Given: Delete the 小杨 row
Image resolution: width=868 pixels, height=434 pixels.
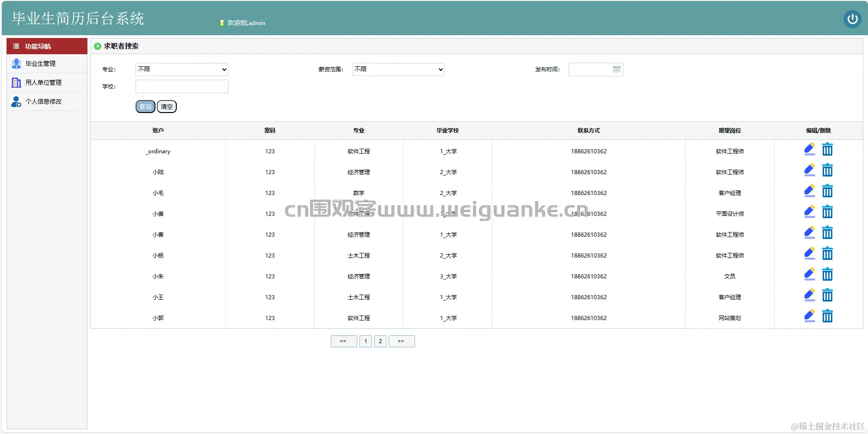Looking at the screenshot, I should 827,254.
